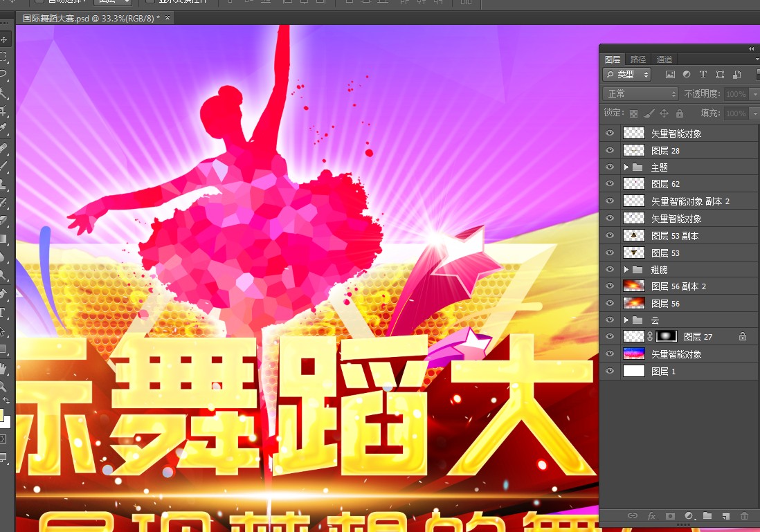Add a layer mask

point(670,516)
